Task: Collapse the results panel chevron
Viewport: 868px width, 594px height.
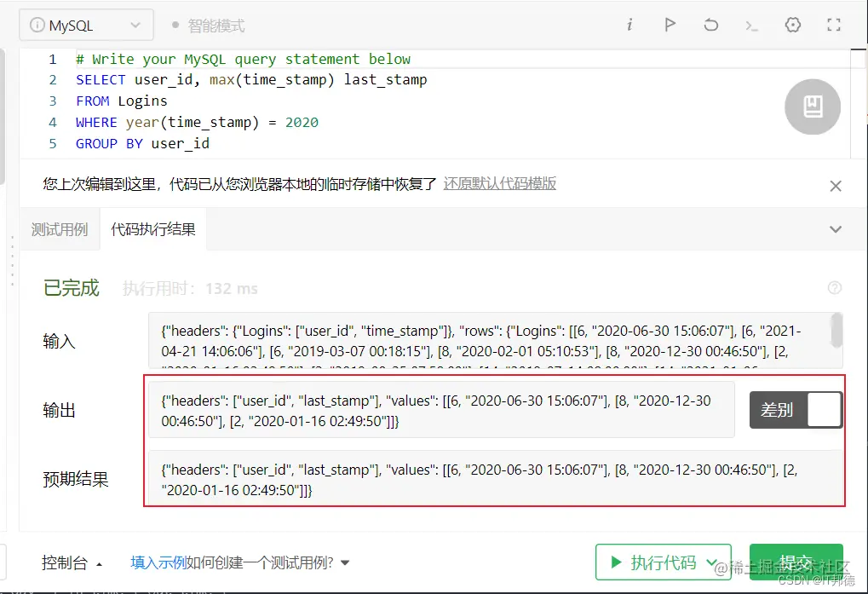Action: coord(836,229)
